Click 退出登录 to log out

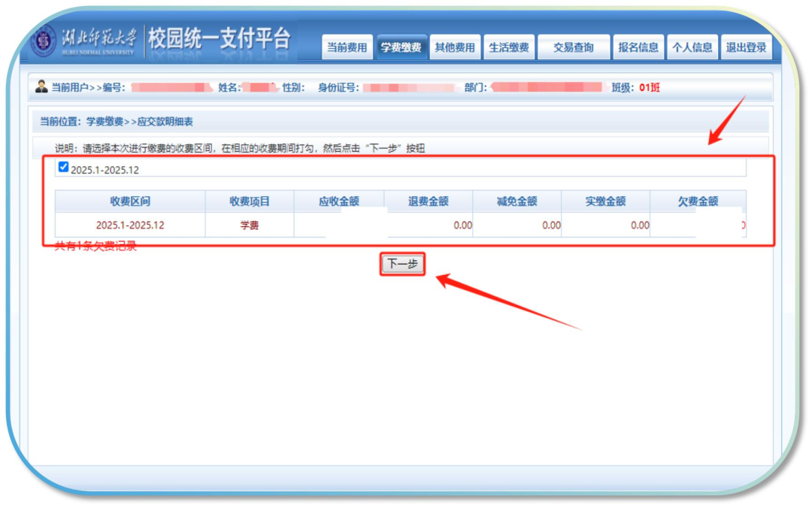pyautogui.click(x=746, y=47)
